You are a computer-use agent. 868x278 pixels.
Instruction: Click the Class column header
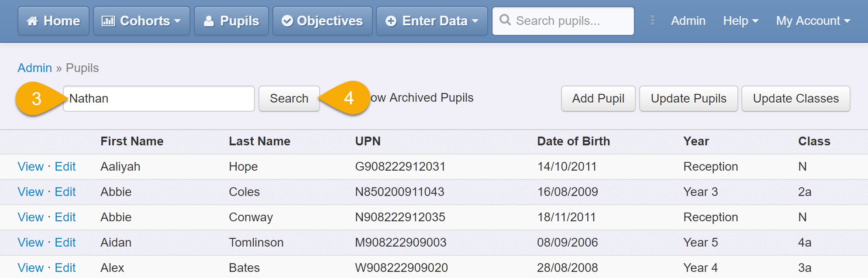(x=814, y=141)
